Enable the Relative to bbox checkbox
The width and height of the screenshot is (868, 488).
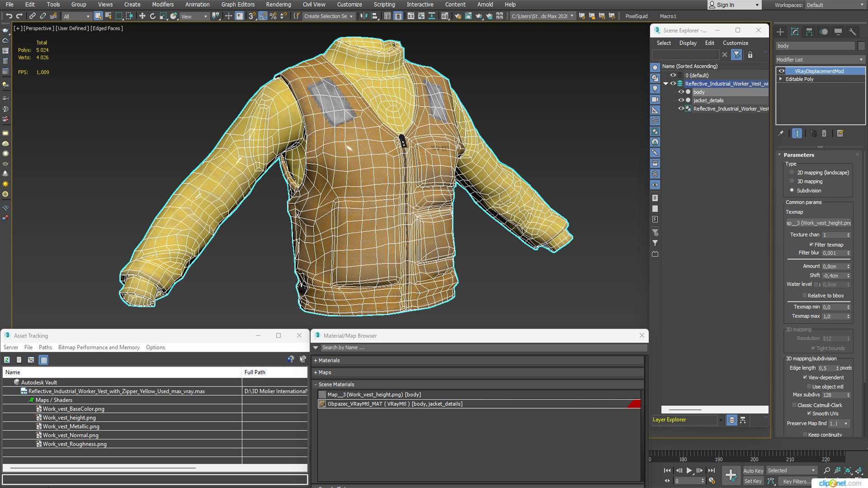[804, 296]
